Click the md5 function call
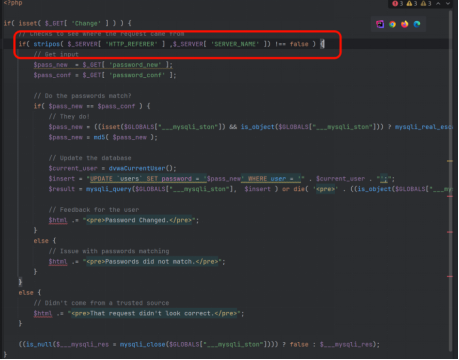This screenshot has height=360, width=459. pos(99,137)
